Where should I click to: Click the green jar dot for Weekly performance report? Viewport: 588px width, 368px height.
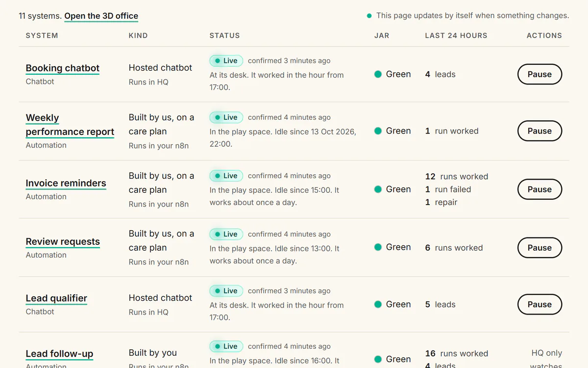point(378,131)
